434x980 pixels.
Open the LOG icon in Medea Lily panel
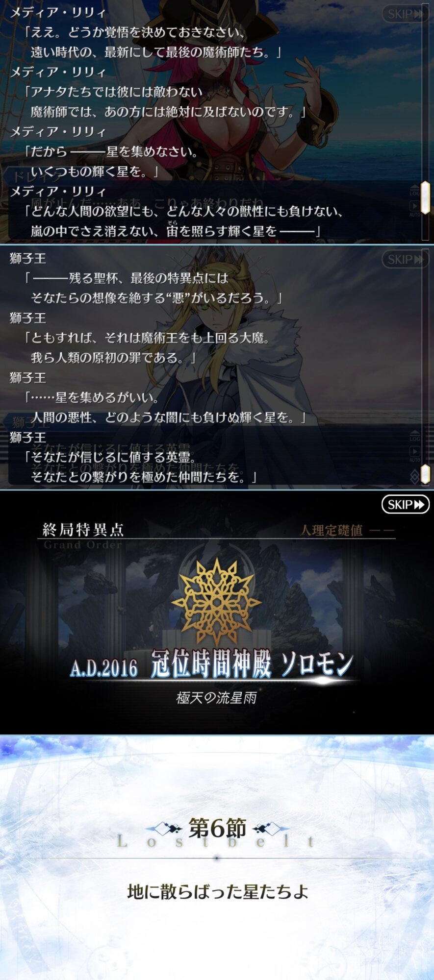415,191
